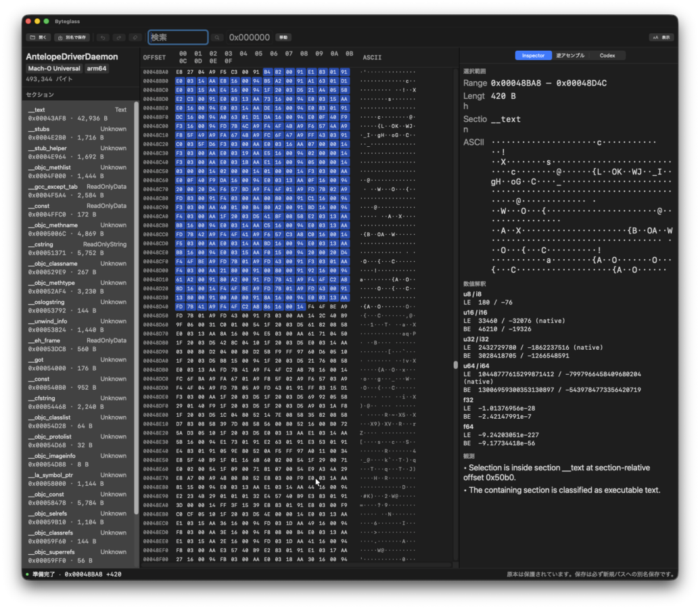Select the __got section entry
This screenshot has height=609, width=700.
[x=77, y=363]
